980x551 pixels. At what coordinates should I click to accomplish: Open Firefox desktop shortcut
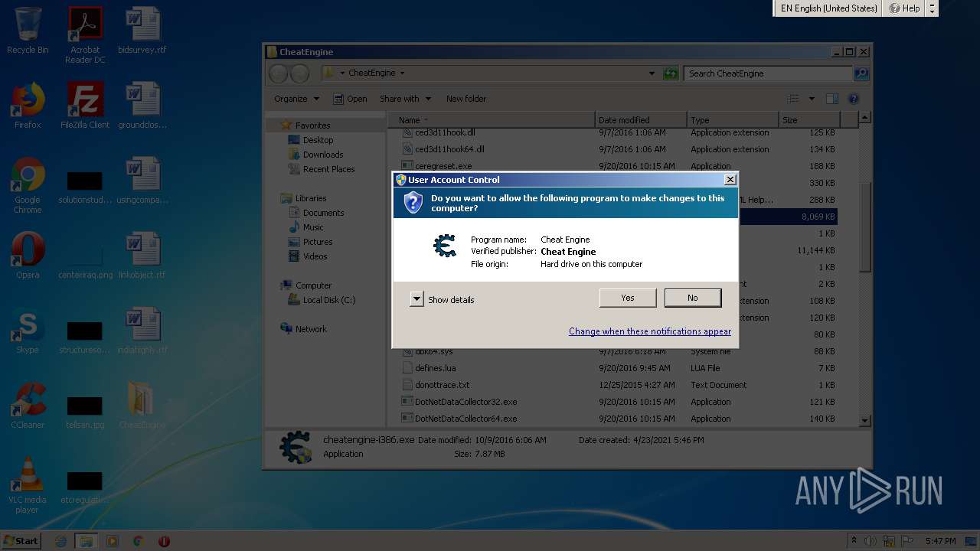tap(28, 106)
